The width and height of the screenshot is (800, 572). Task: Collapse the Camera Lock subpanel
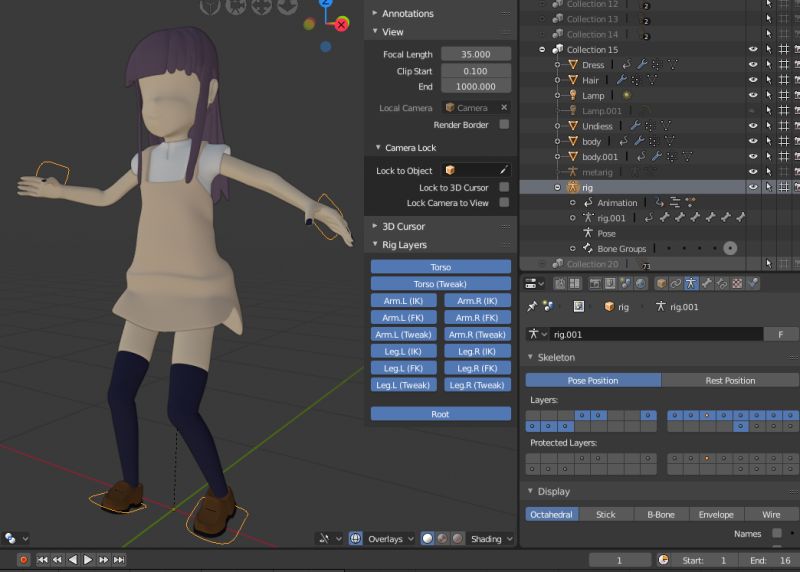click(x=378, y=147)
